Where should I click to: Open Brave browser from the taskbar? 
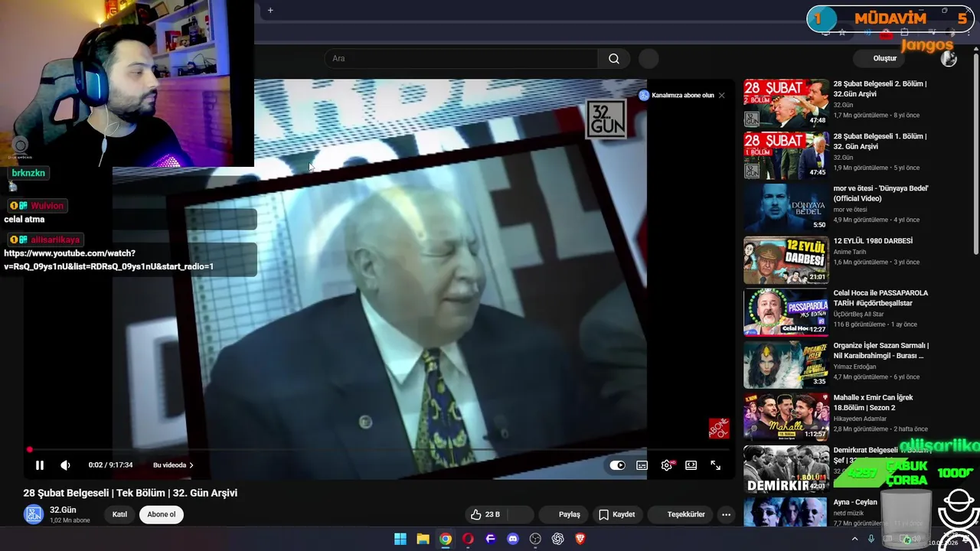tap(580, 539)
